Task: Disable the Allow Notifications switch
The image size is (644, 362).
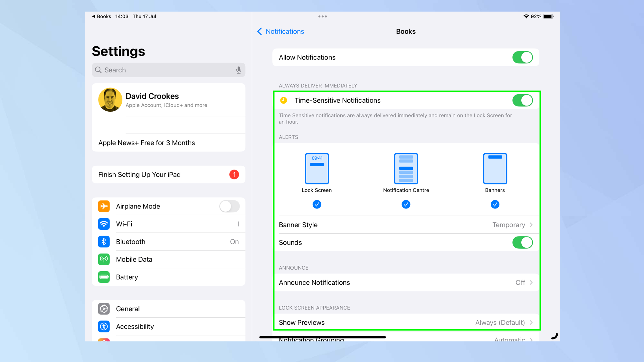Action: (522, 57)
